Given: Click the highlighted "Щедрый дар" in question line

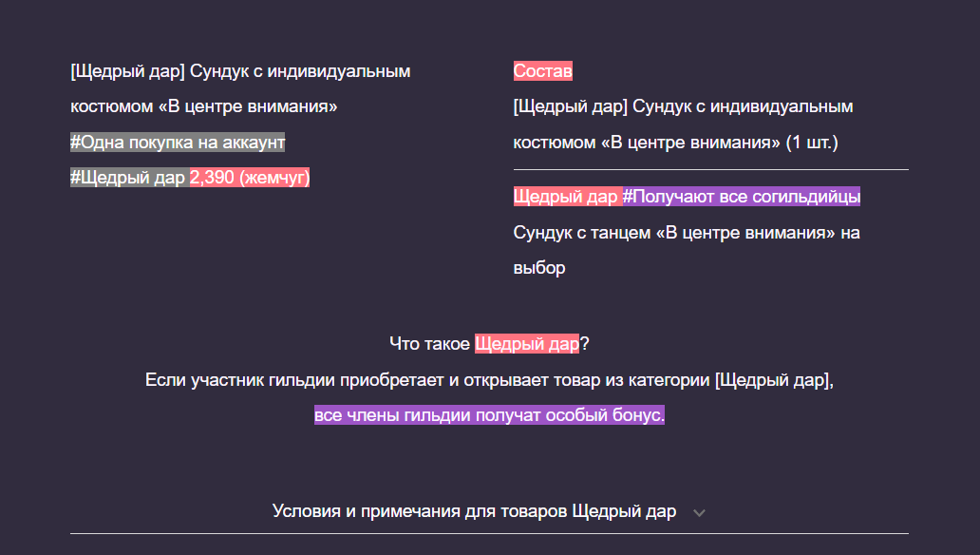Looking at the screenshot, I should click(x=528, y=342).
